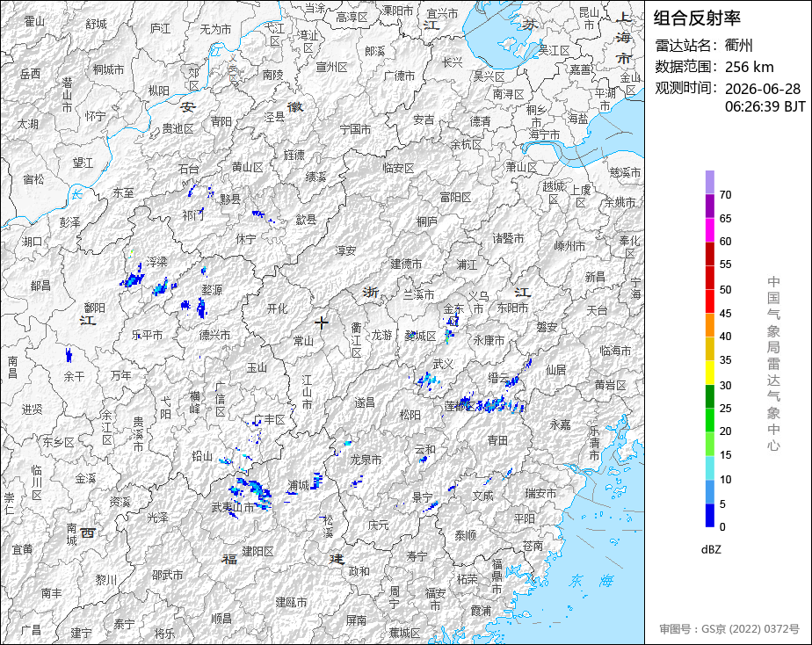Pick the light purple legend band above 70
812x645 pixels.
709,182
